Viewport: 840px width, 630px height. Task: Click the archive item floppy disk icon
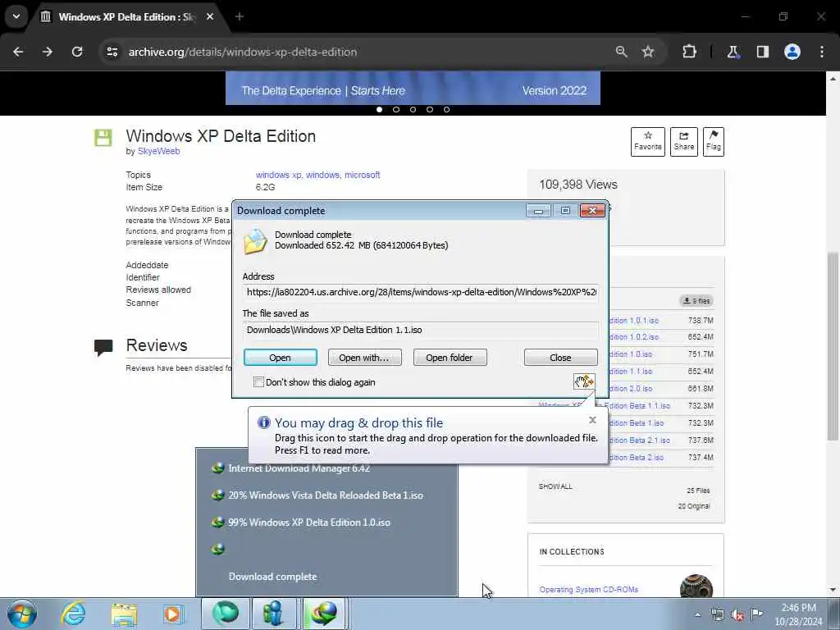(103, 138)
